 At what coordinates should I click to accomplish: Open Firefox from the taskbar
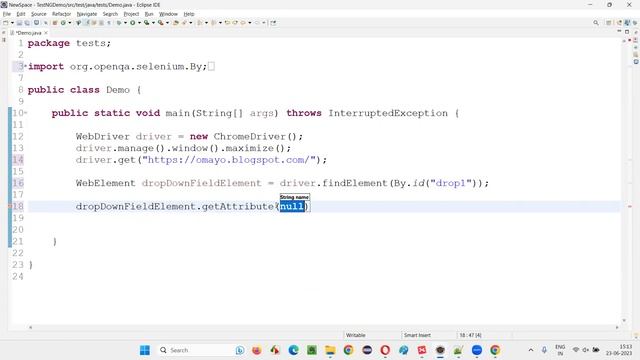(x=256, y=350)
